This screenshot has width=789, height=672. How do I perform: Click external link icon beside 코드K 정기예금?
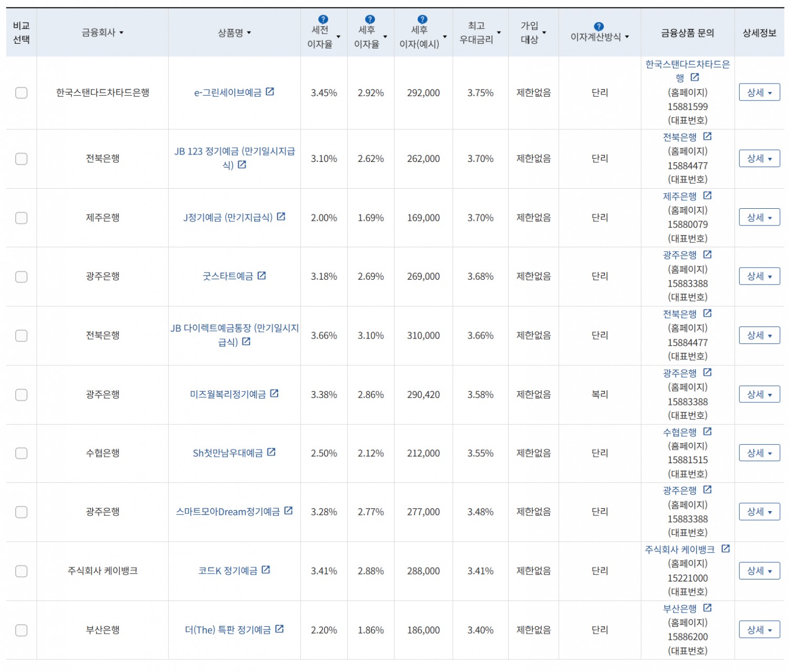(266, 569)
